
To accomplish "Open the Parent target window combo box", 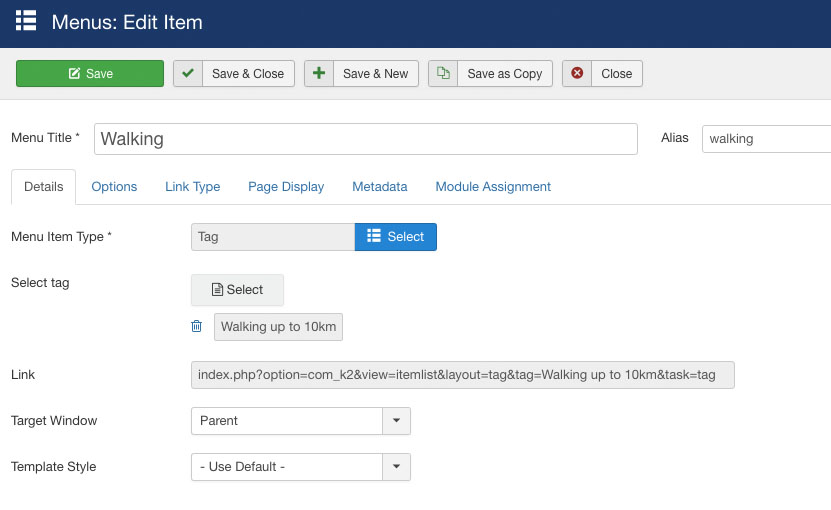I will pyautogui.click(x=300, y=421).
